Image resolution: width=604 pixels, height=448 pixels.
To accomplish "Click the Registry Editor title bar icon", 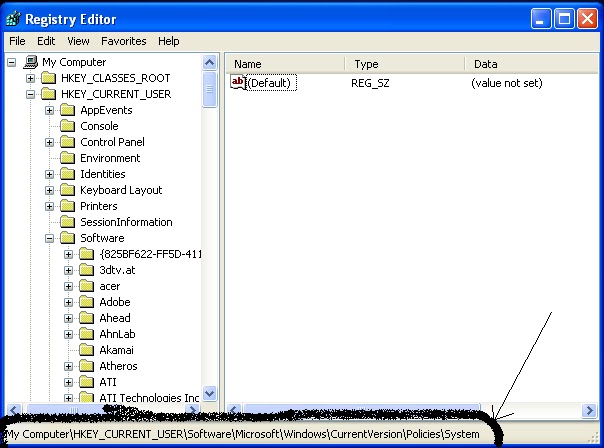I will coord(13,19).
